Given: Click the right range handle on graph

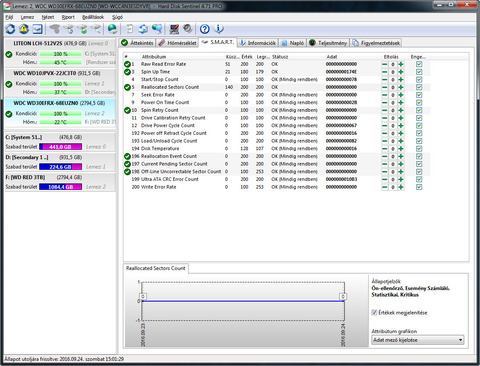Looking at the screenshot, I should point(343,296).
